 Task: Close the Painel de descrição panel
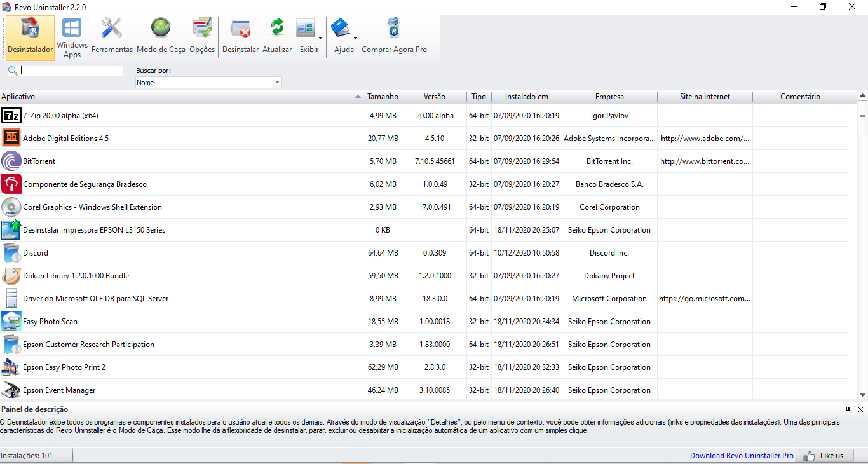[860, 409]
